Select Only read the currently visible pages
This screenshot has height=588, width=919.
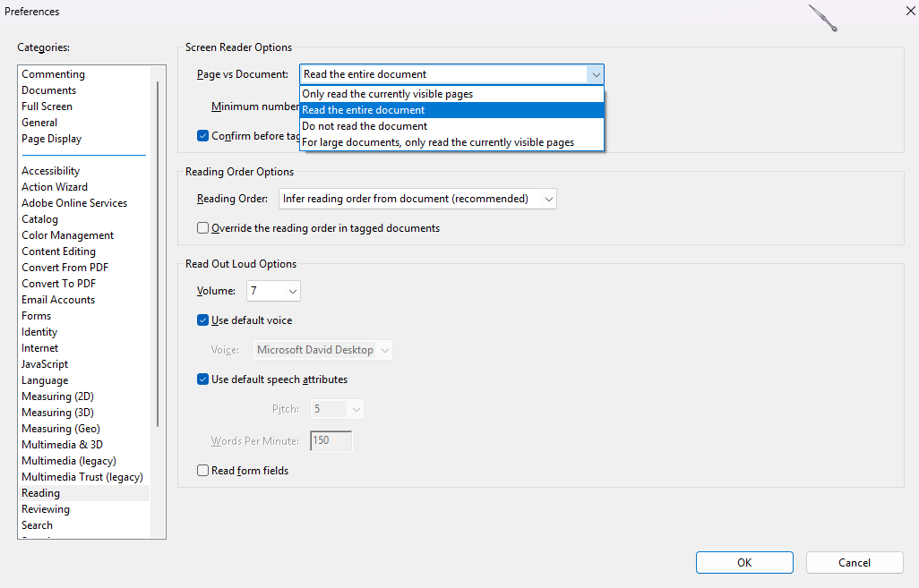(387, 94)
